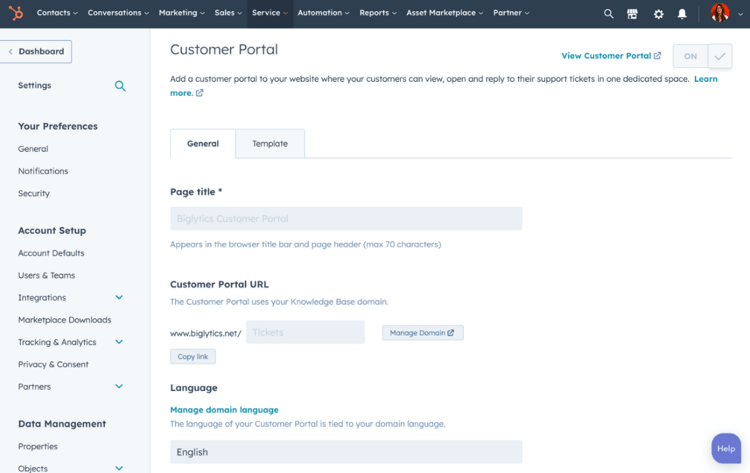The height and width of the screenshot is (473, 750).
Task: Open the Reports menu
Action: click(x=378, y=13)
